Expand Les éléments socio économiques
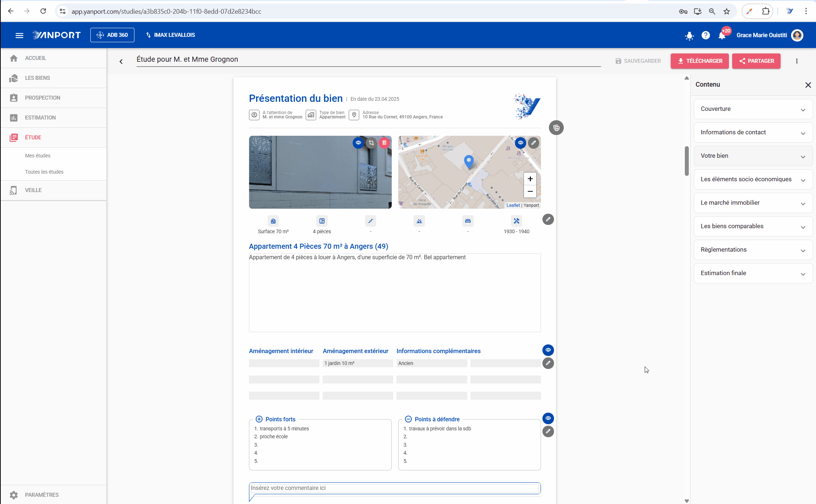 tap(753, 179)
